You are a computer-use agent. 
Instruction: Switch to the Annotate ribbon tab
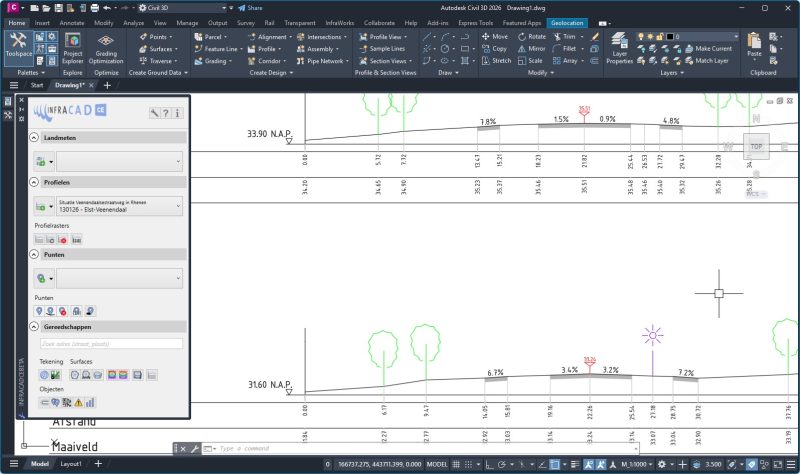pos(71,23)
